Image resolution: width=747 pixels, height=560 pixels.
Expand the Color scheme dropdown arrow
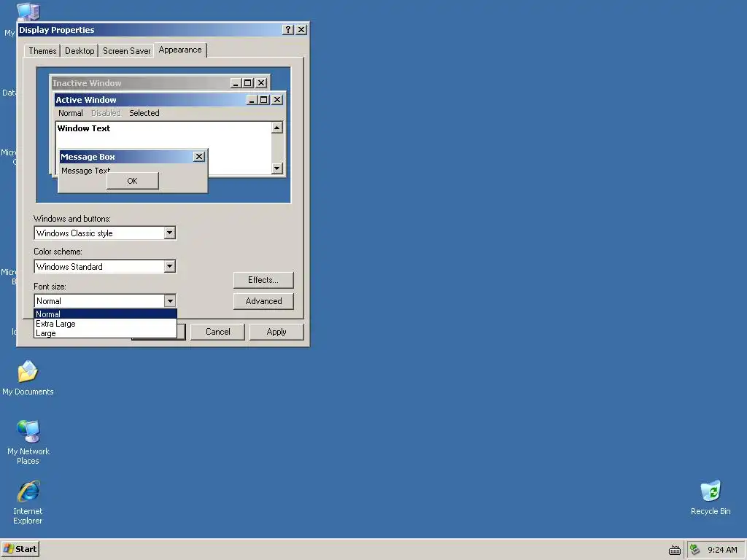pos(169,266)
